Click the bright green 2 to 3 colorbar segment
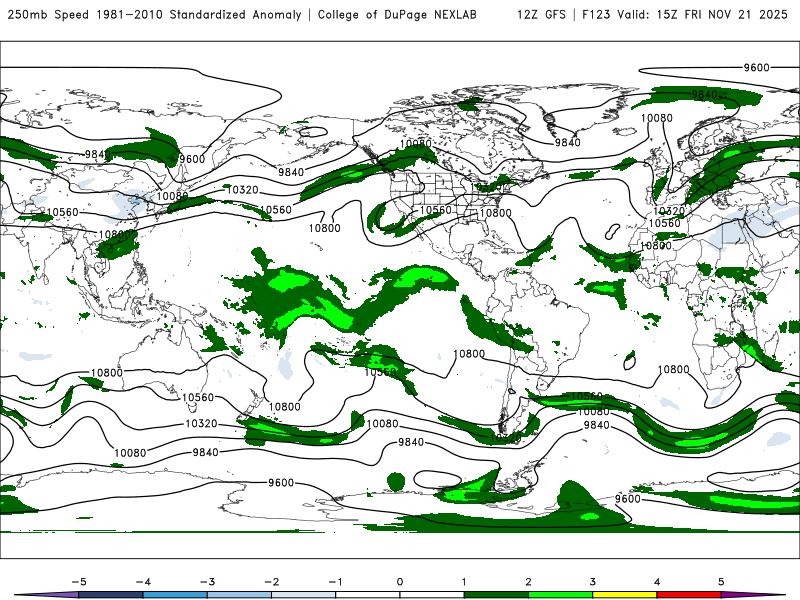Viewport: 800px width, 600px height. click(561, 595)
